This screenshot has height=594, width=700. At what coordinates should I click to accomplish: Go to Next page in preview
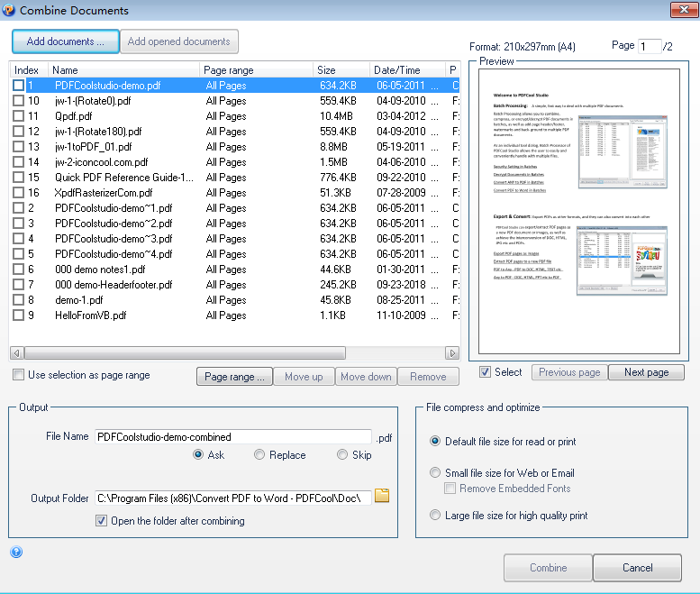pos(647,372)
